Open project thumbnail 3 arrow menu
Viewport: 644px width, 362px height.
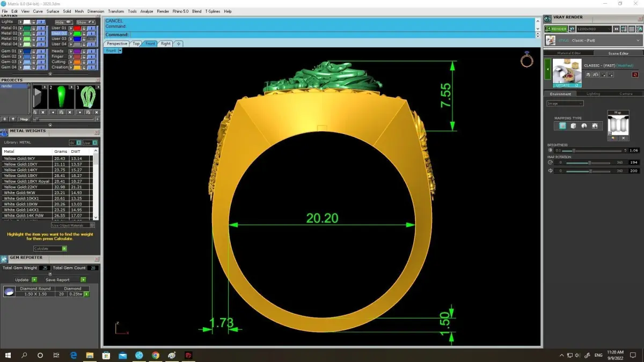pos(98,87)
